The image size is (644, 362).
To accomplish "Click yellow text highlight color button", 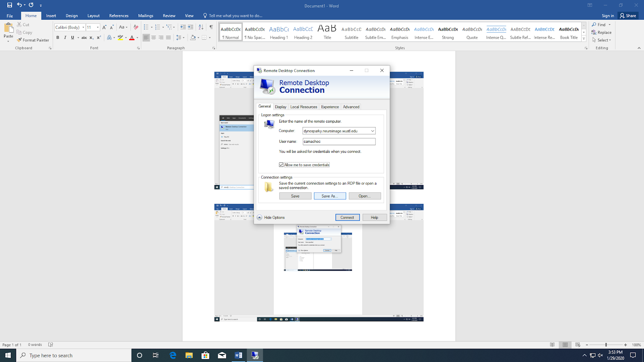I will pyautogui.click(x=120, y=37).
